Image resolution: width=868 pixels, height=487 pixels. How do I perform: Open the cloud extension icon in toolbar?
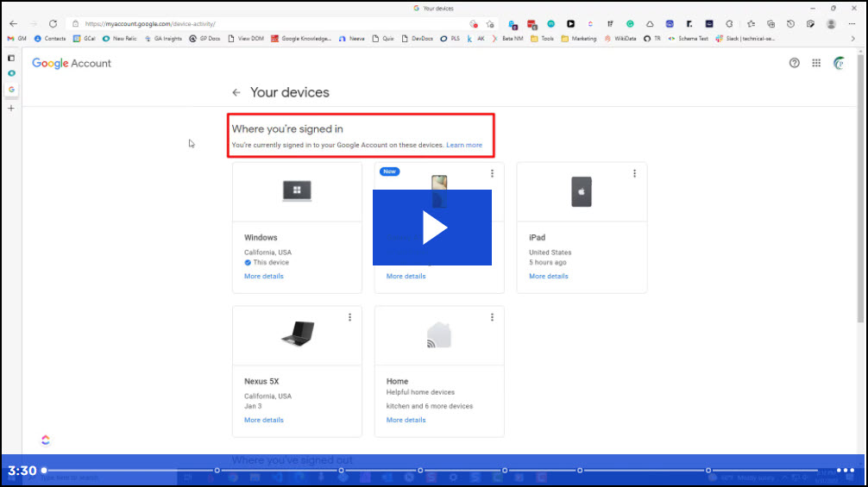pos(650,24)
